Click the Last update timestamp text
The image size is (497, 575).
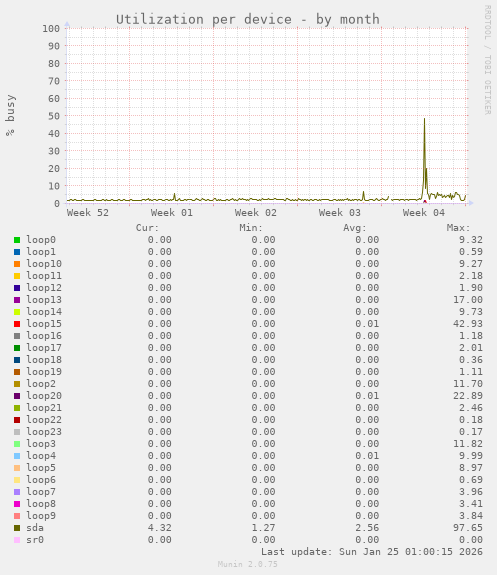pyautogui.click(x=372, y=552)
